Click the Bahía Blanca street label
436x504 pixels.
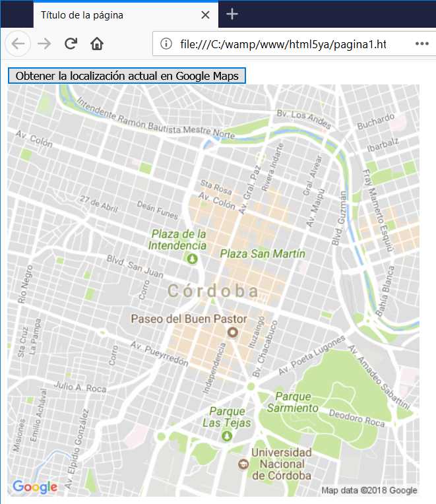[385, 290]
